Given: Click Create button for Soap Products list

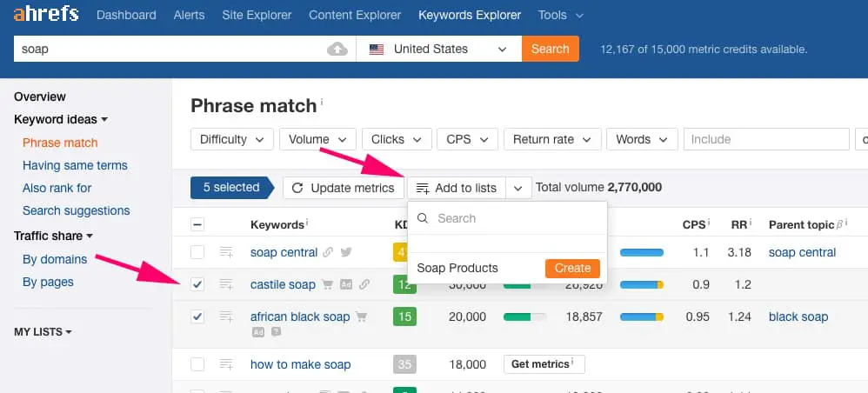Looking at the screenshot, I should click(572, 269).
